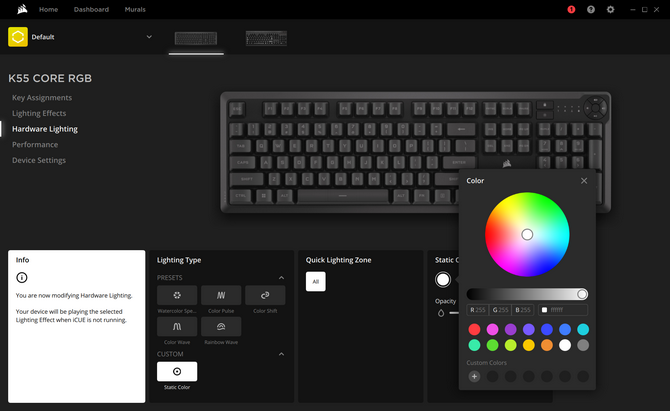This screenshot has height=411, width=670.
Task: Pick the mint teal color swatch
Action: (474, 345)
